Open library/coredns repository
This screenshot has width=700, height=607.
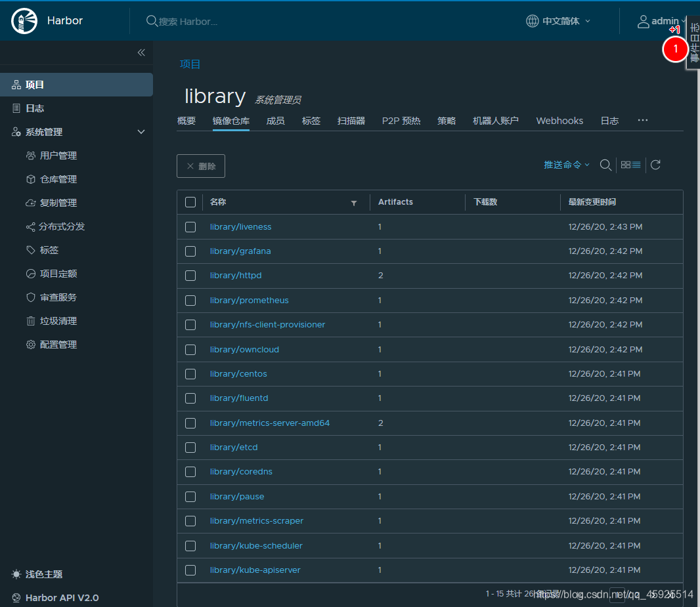[241, 472]
